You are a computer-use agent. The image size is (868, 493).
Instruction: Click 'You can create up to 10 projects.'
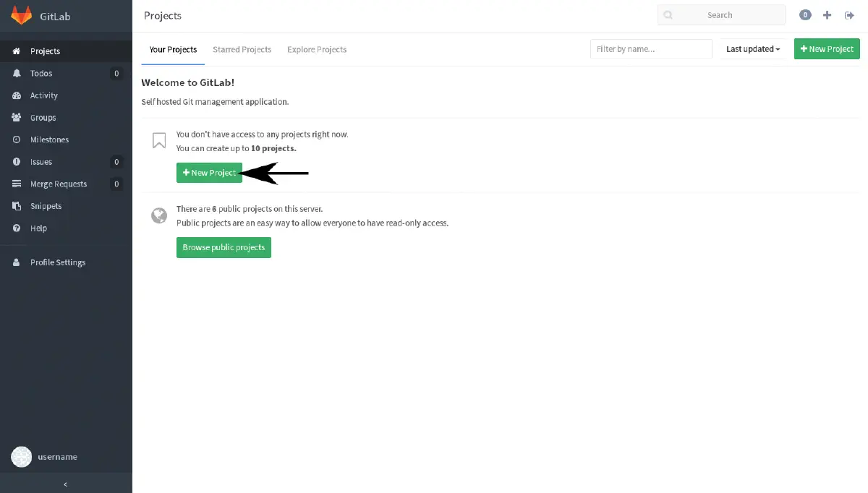pyautogui.click(x=237, y=148)
